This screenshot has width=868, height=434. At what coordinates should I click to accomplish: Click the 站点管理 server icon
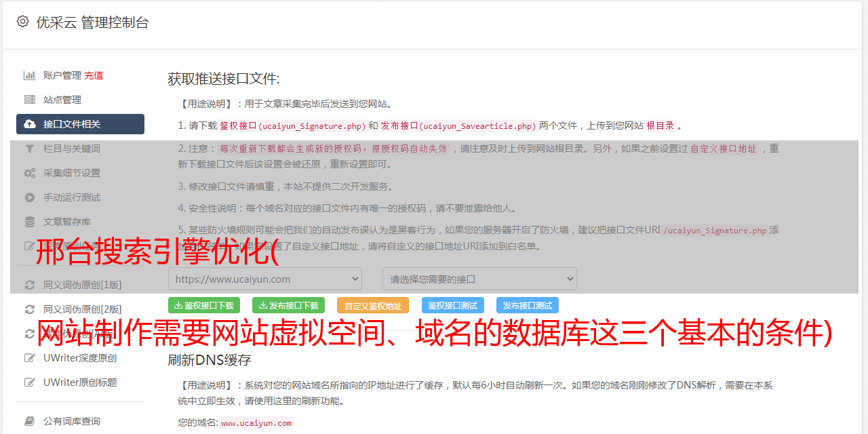point(30,100)
